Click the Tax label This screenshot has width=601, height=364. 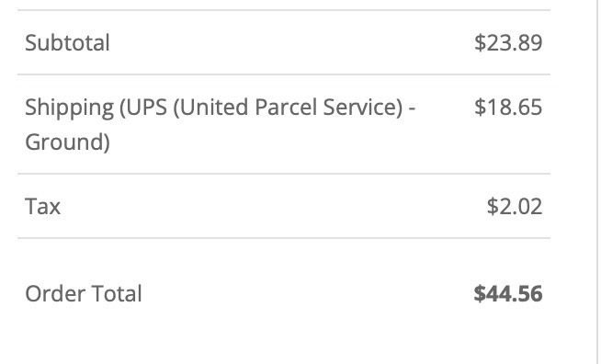click(x=43, y=206)
